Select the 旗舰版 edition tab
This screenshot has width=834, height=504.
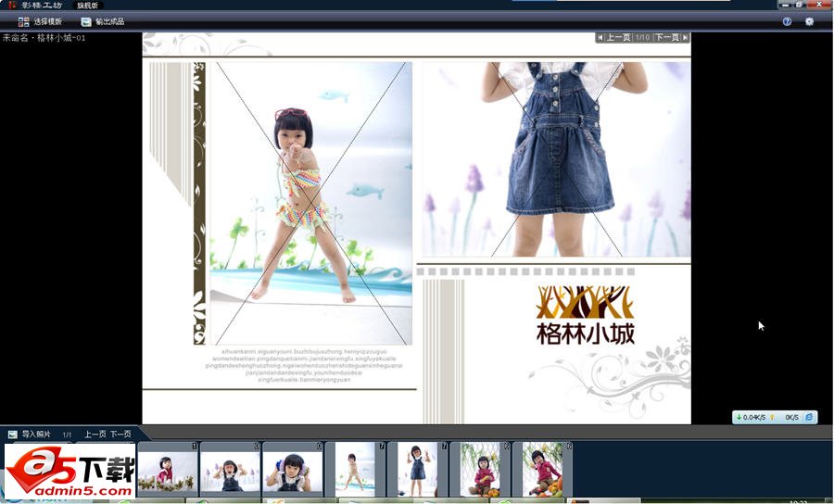(x=87, y=6)
